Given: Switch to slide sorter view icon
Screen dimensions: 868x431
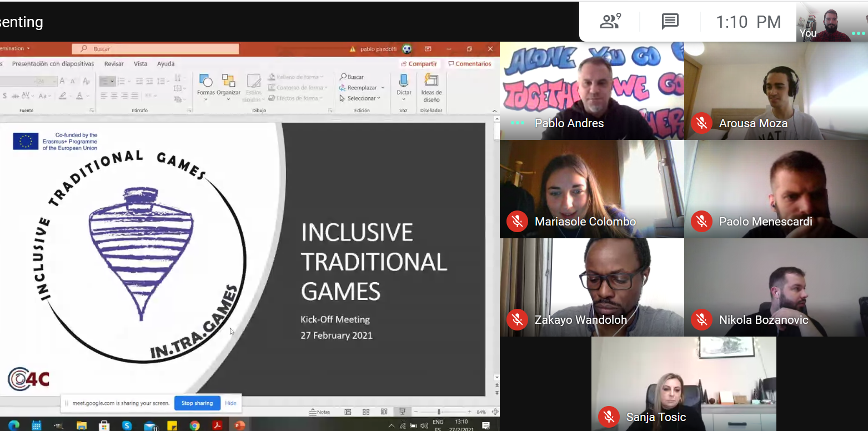Looking at the screenshot, I should coord(366,412).
